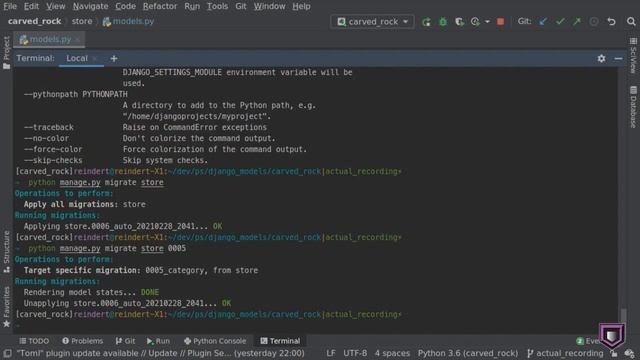The image size is (640, 360).
Task: Open the Window menu
Action: point(269,6)
